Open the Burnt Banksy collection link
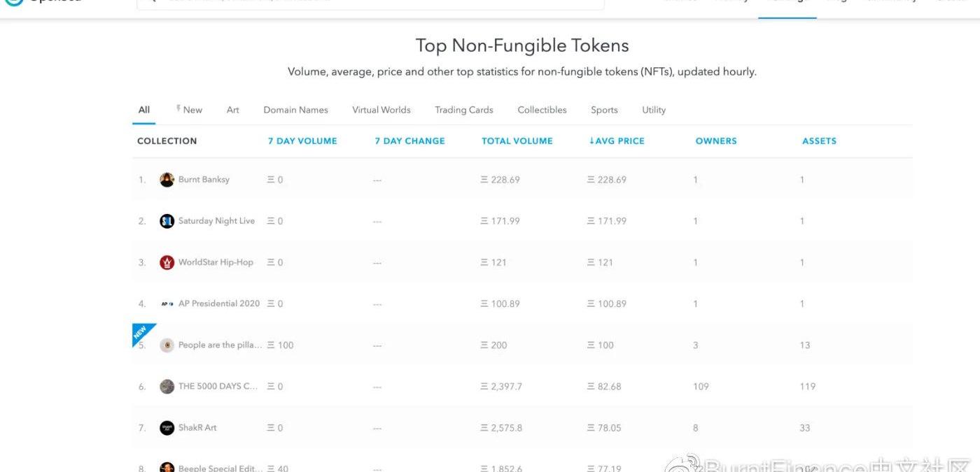Screen dimensions: 980x472 click(x=204, y=180)
